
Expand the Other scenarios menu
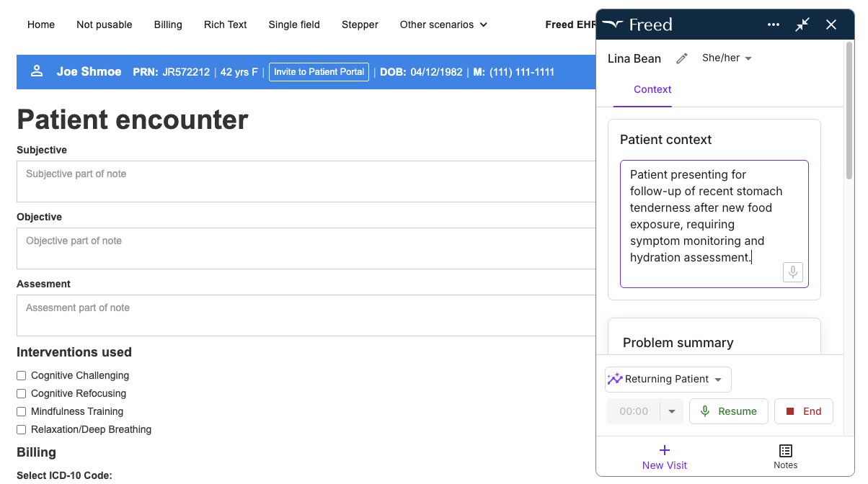pyautogui.click(x=443, y=24)
